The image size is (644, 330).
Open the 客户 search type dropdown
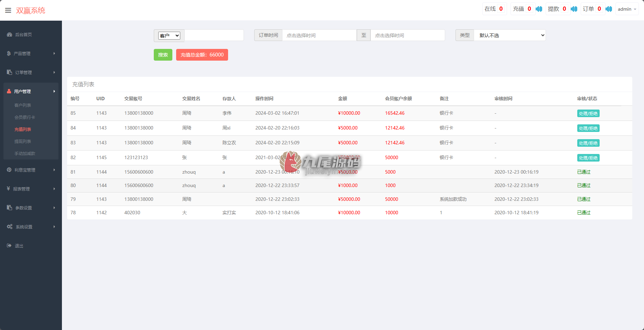click(x=169, y=35)
